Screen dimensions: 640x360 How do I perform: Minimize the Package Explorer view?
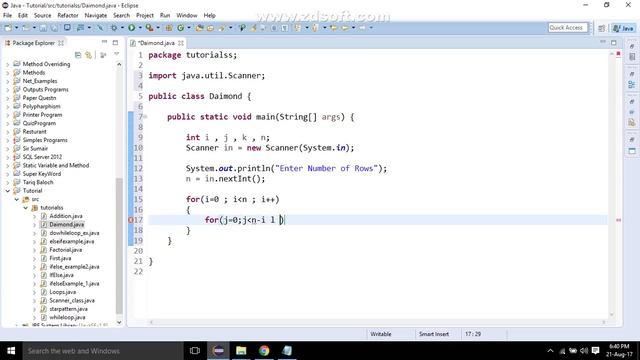104,42
